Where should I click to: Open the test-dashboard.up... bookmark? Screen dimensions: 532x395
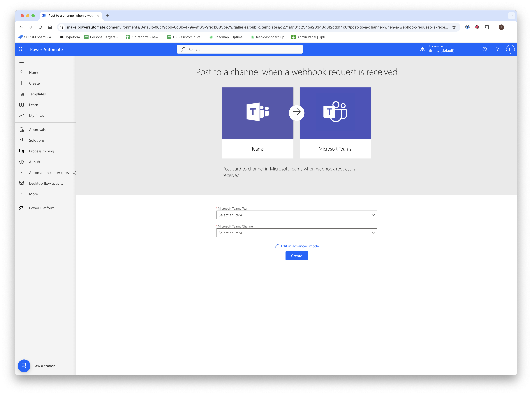269,37
